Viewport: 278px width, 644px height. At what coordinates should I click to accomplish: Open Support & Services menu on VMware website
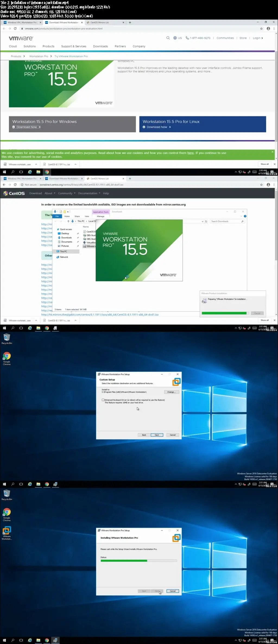click(74, 46)
